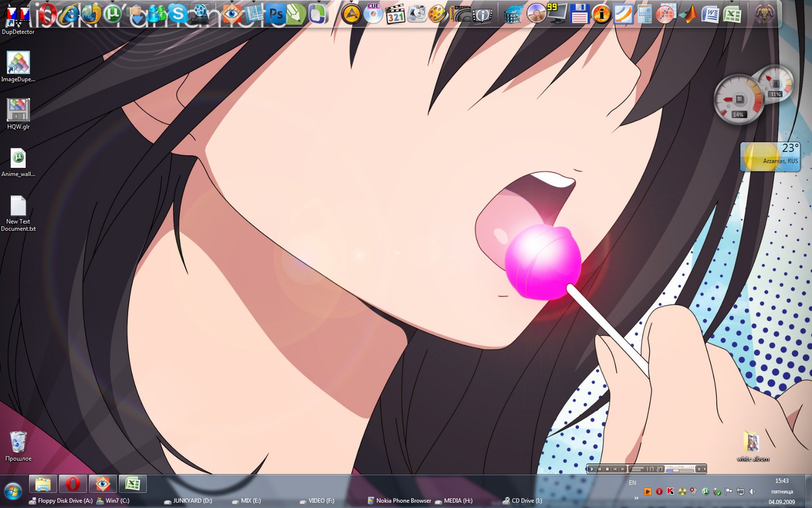Pause playback in mini player toolbar
Viewport: 812px width, 508px height.
tap(600, 469)
